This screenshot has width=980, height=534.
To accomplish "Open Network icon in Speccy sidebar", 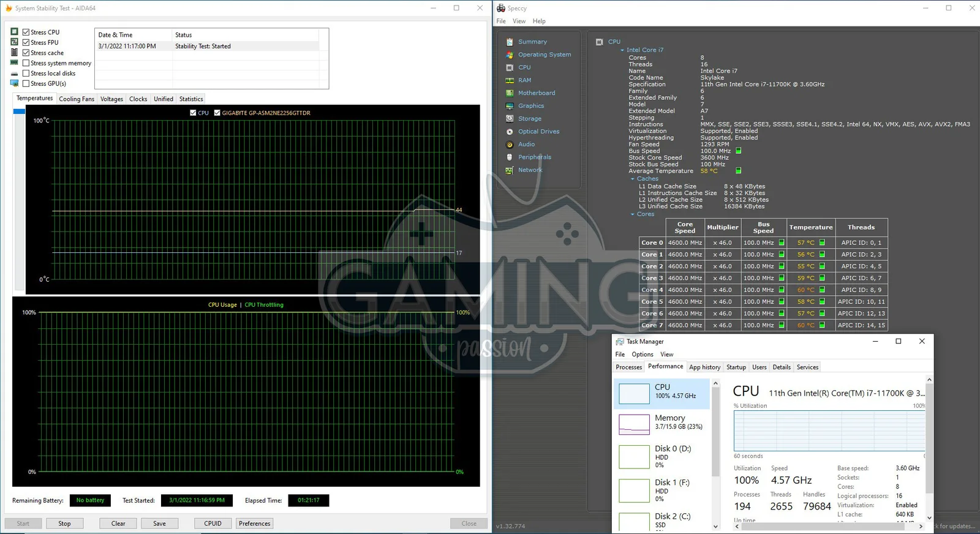I will point(510,170).
